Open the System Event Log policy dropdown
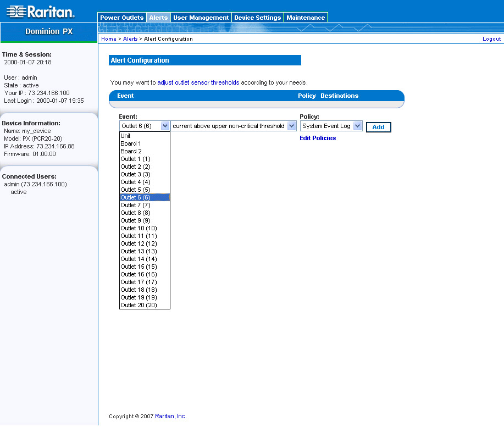 point(358,126)
